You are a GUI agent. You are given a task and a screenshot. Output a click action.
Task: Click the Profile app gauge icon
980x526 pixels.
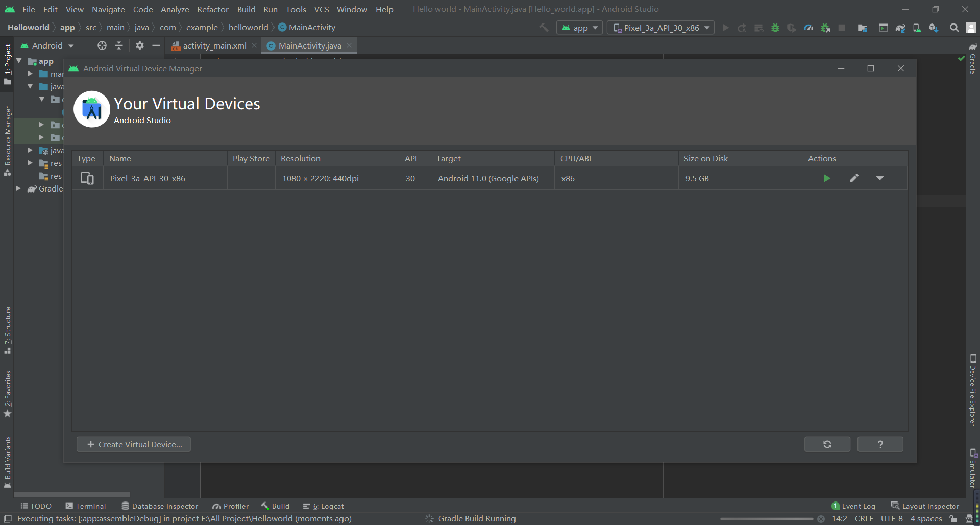808,28
